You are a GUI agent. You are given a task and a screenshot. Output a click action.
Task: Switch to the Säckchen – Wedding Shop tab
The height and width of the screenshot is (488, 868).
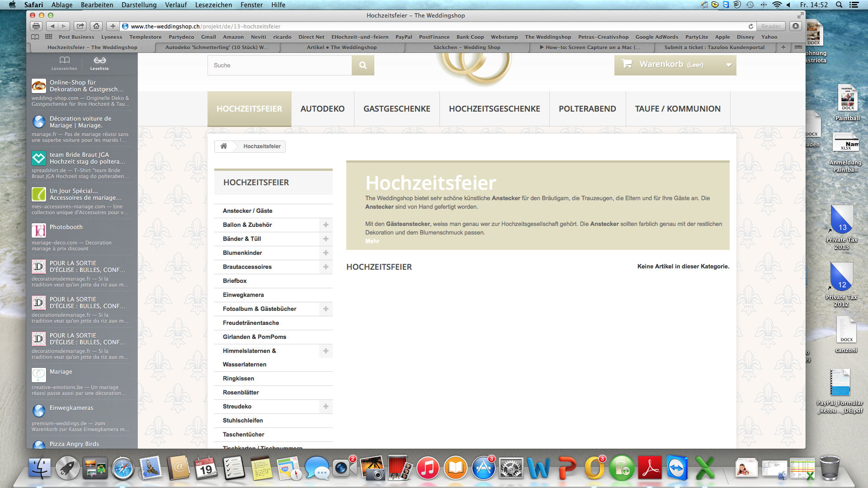[x=467, y=47]
